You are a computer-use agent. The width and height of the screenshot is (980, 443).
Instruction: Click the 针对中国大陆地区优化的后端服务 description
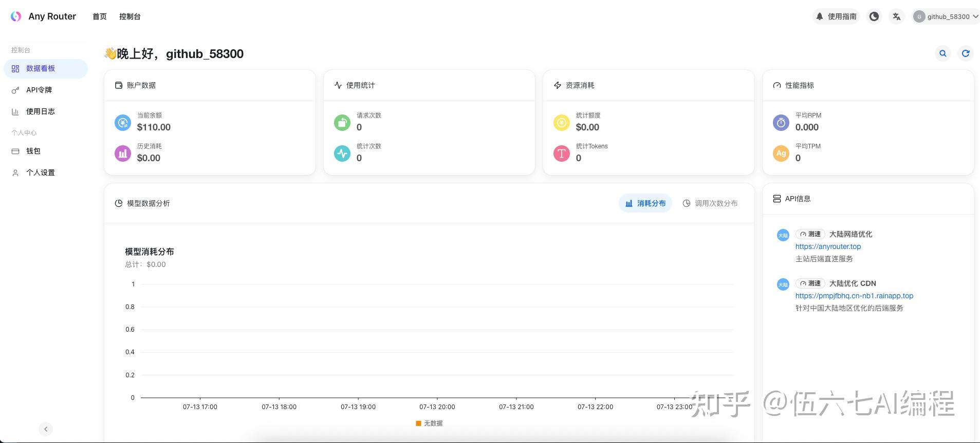click(849, 308)
